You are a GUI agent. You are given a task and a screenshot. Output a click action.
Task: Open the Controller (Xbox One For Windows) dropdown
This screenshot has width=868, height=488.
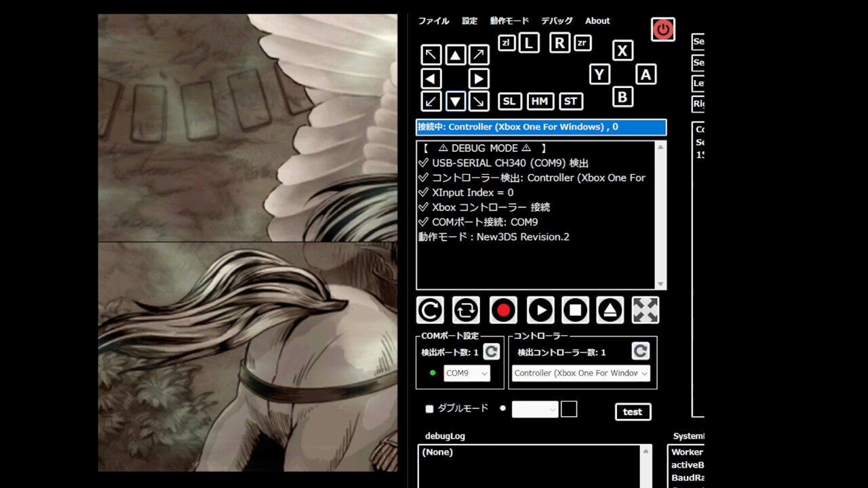[x=581, y=373]
